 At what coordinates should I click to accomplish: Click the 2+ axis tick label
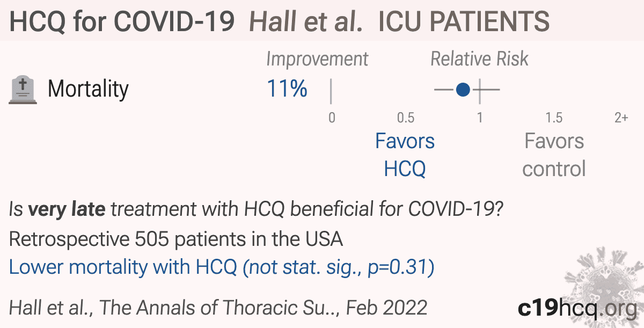[621, 118]
